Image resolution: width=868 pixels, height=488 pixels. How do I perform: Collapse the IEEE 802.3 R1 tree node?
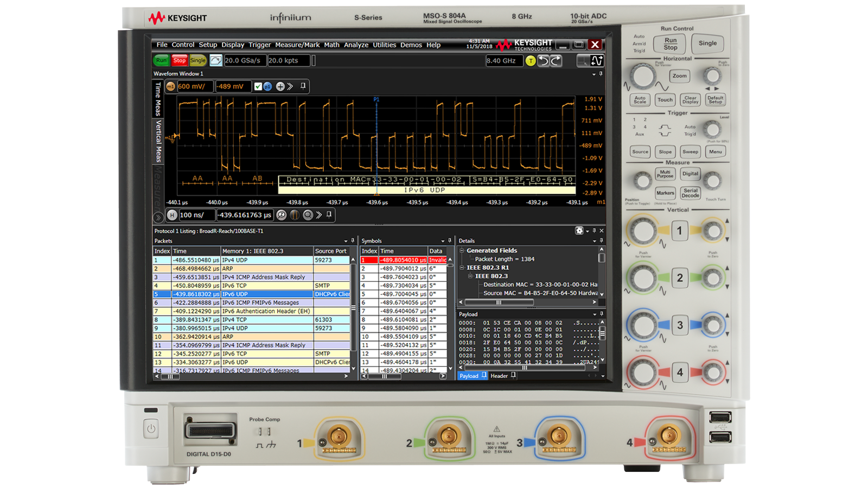462,267
